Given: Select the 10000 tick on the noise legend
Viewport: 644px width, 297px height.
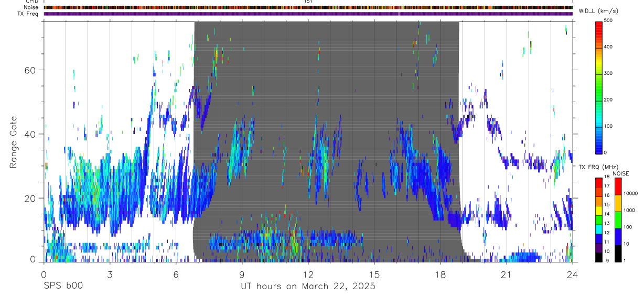Looking at the screenshot, I should pyautogui.click(x=630, y=194).
